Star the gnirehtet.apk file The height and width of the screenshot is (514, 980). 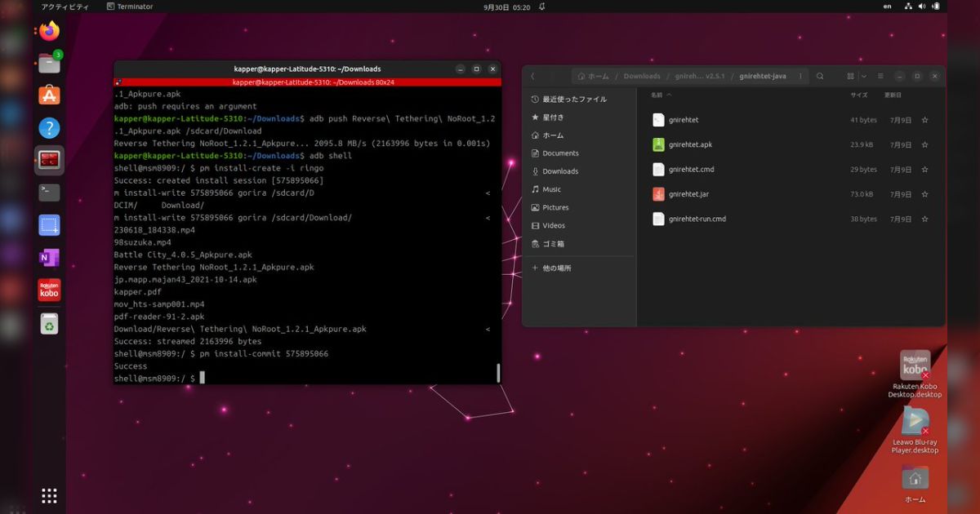[924, 144]
